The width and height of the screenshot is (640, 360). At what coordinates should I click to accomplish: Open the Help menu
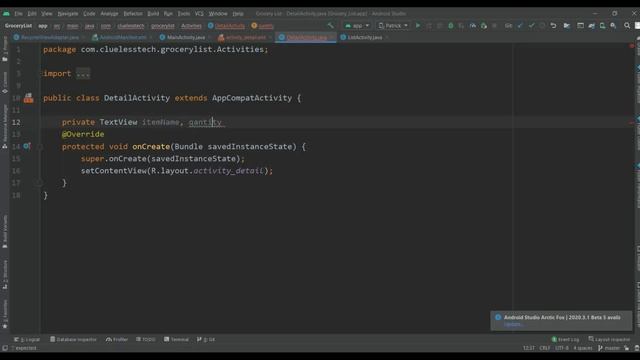coord(238,13)
